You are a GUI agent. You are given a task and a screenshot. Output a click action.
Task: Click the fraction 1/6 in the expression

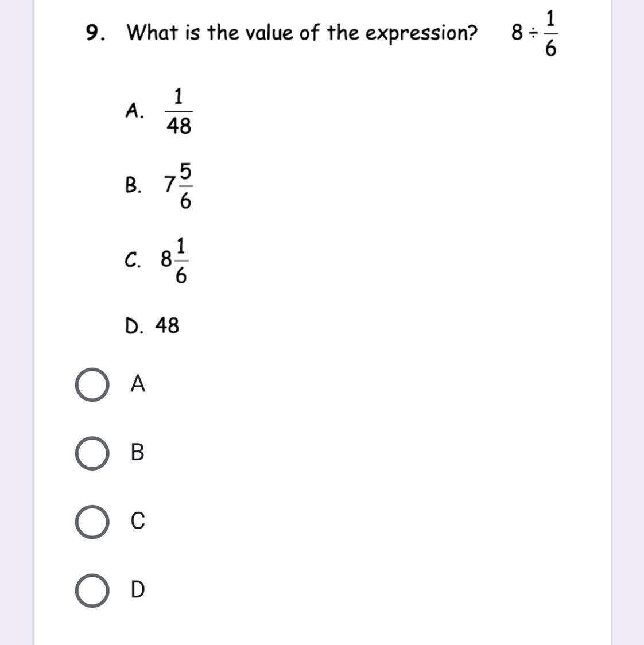pos(550,33)
